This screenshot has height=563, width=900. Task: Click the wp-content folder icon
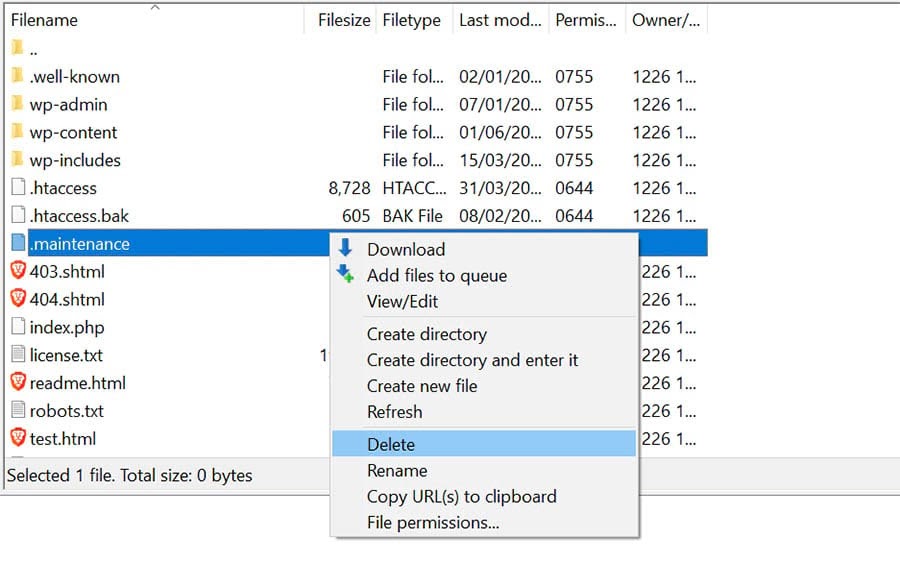tap(17, 132)
